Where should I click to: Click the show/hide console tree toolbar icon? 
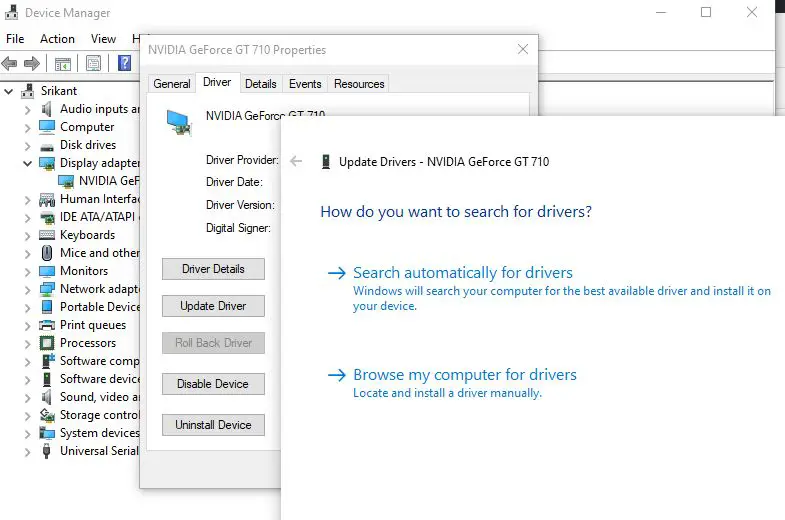point(63,63)
